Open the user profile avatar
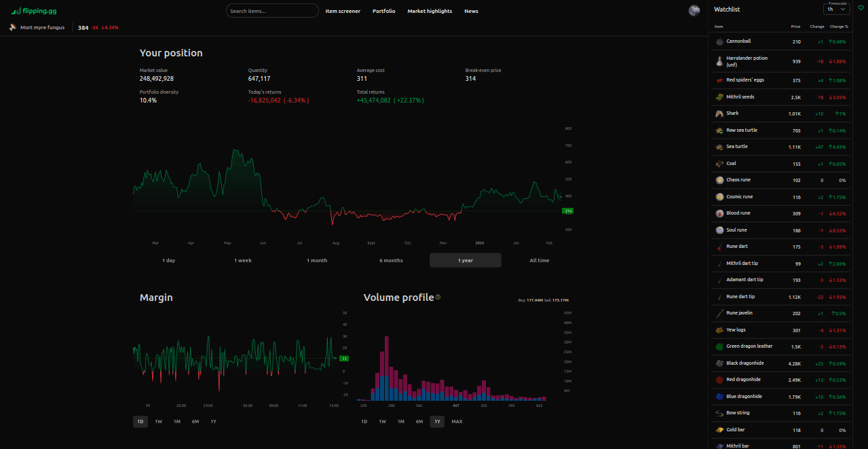 tap(694, 10)
